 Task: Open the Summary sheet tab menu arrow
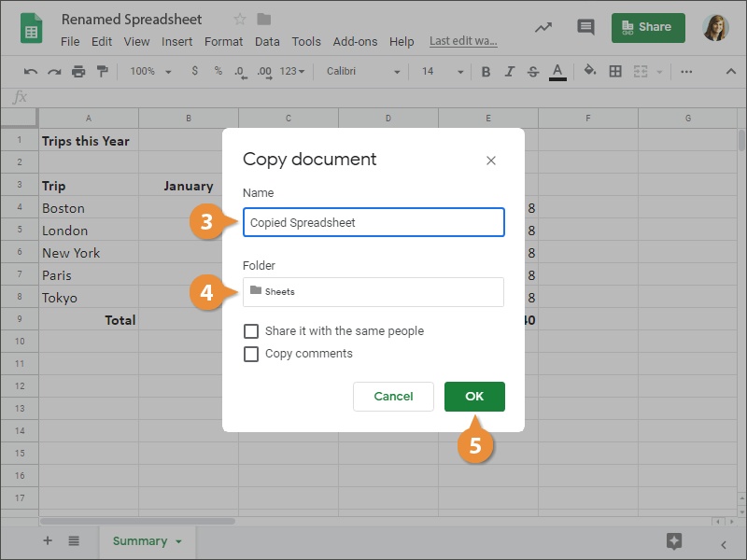pos(178,541)
